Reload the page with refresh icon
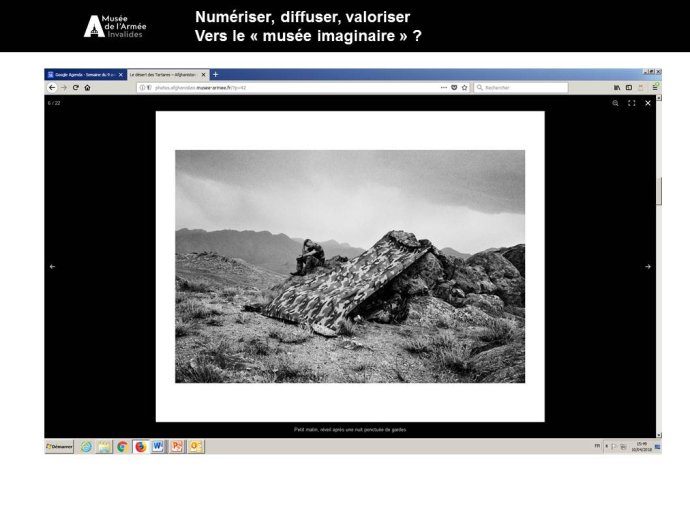Viewport: 690px width, 517px height. coord(76,88)
